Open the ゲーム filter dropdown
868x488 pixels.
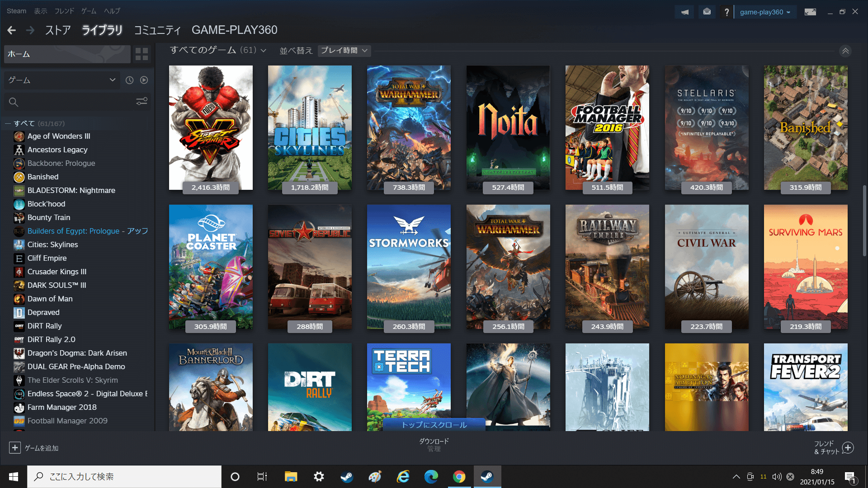(x=62, y=80)
